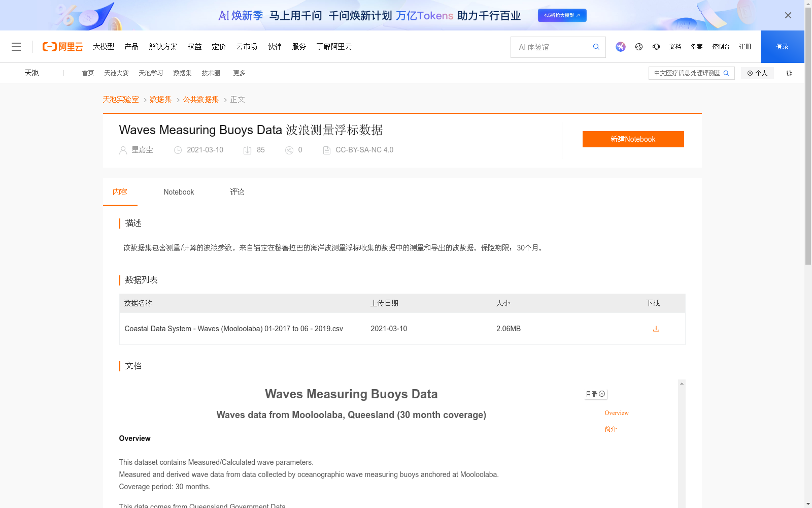Click the fullscreen expand icon by 个人
Screen dimensions: 812x508
coord(789,73)
